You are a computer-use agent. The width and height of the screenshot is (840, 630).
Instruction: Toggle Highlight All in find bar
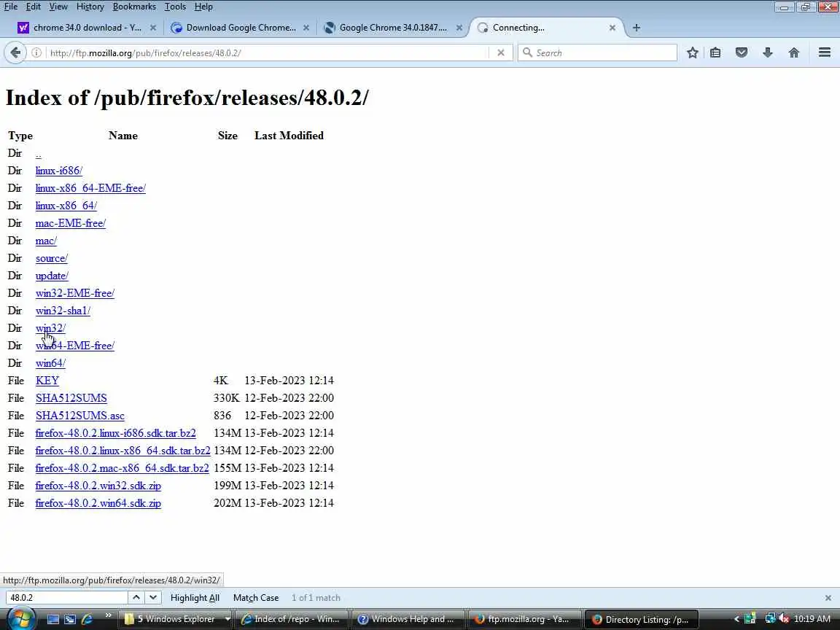tap(195, 598)
